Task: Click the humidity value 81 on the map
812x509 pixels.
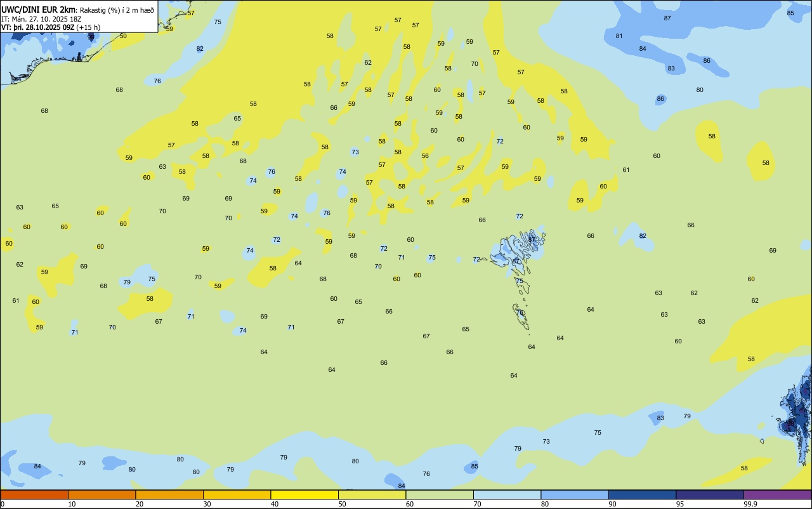Action: click(x=619, y=36)
